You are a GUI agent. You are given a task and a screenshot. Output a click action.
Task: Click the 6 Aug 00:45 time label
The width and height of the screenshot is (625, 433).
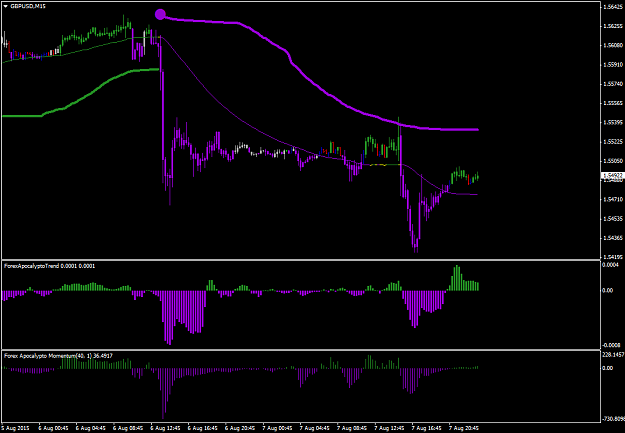53,428
